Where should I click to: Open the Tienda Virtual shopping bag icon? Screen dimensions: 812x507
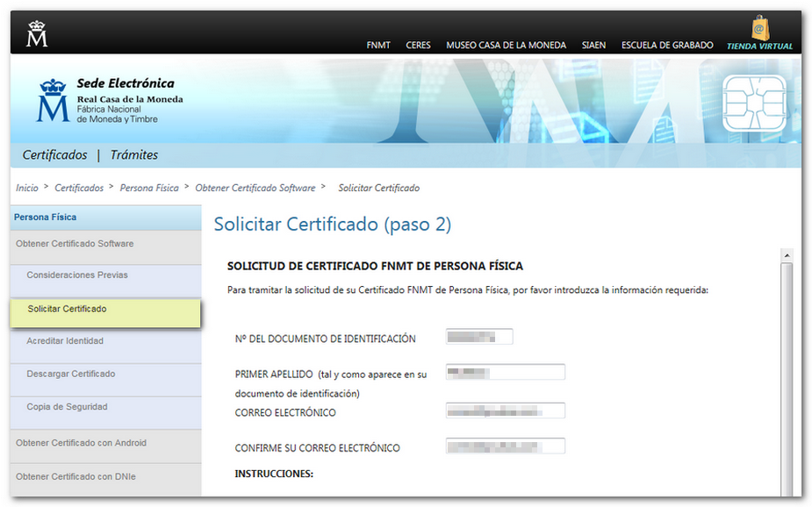[759, 29]
